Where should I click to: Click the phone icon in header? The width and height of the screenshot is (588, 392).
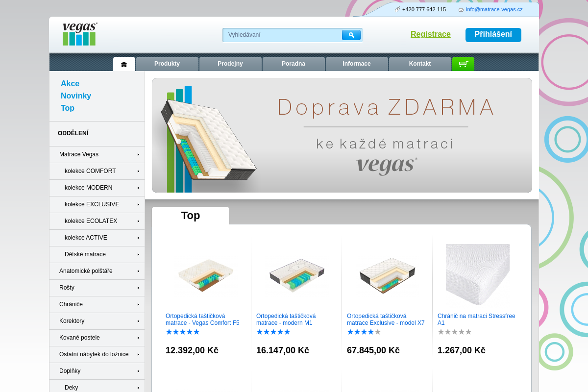coord(397,9)
